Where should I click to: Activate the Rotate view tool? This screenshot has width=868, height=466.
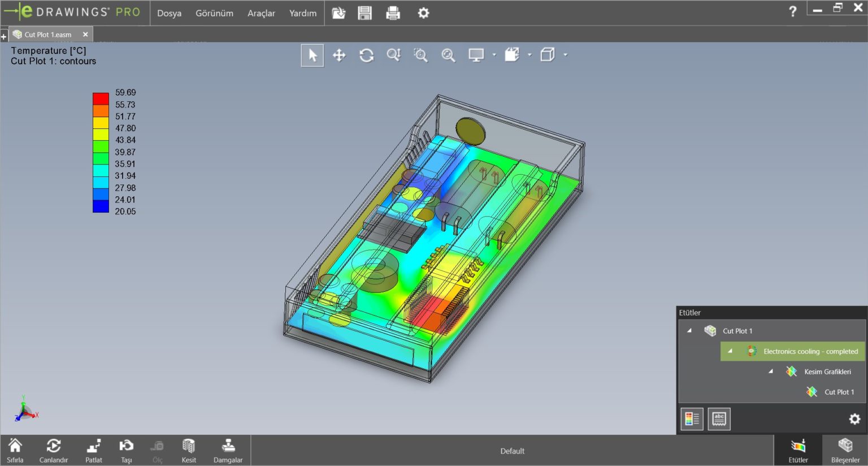tap(366, 54)
